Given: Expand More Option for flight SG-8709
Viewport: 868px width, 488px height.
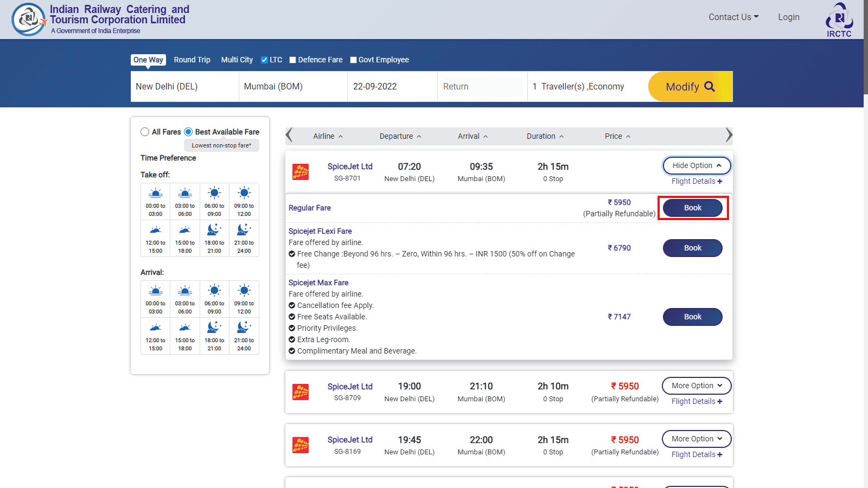Looking at the screenshot, I should pyautogui.click(x=697, y=386).
